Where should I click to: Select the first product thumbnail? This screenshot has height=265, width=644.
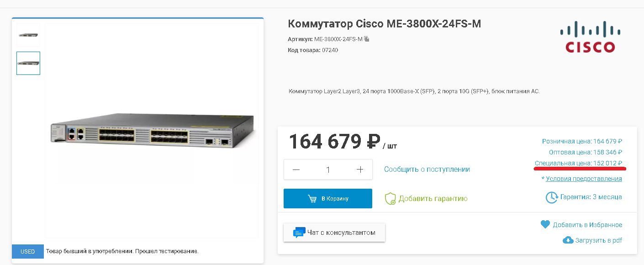coord(28,35)
